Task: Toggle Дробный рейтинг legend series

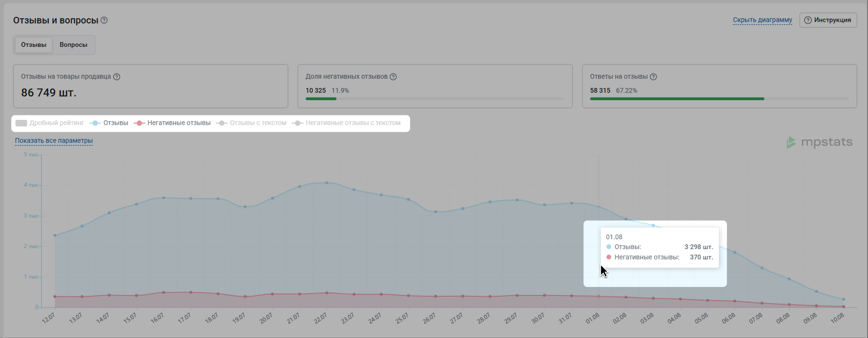Action: (x=50, y=123)
